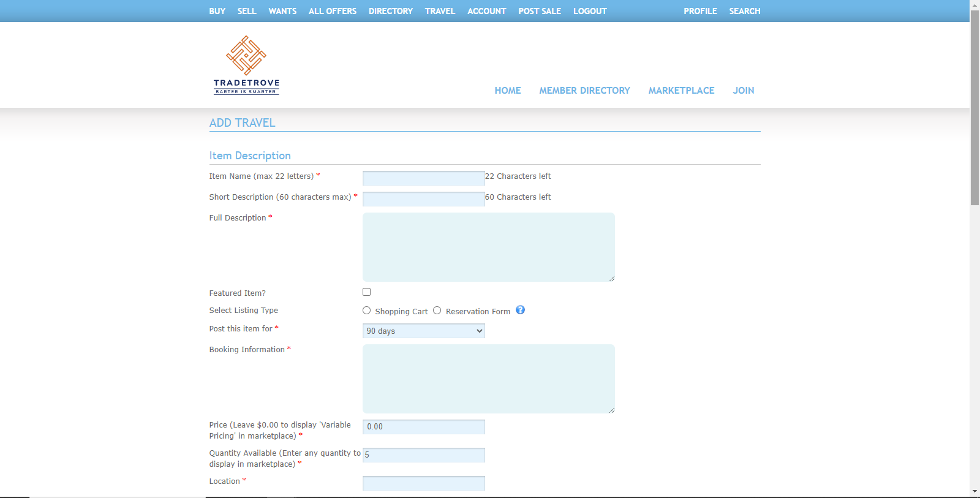Viewport: 980px width, 498px height.
Task: Open the TRAVEL menu in top bar
Action: pyautogui.click(x=440, y=11)
